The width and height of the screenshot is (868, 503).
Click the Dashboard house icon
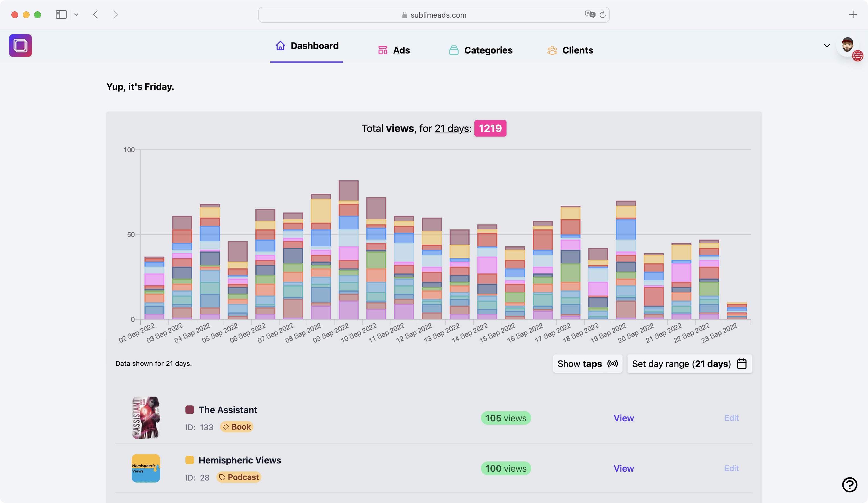(280, 46)
